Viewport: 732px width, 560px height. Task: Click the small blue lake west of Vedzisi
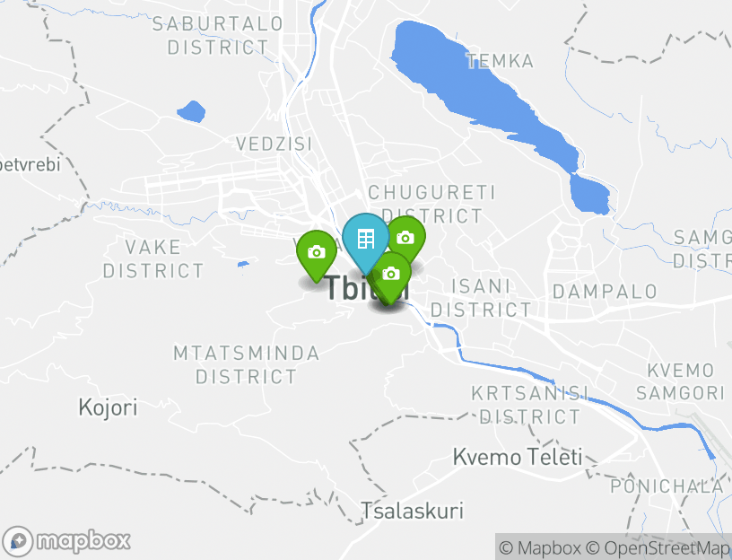coord(192,111)
